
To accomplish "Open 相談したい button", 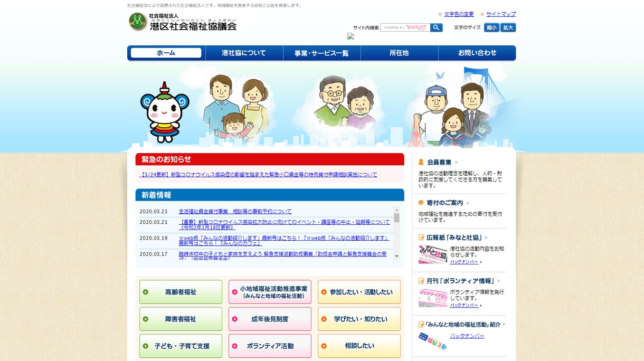I will pyautogui.click(x=359, y=346).
